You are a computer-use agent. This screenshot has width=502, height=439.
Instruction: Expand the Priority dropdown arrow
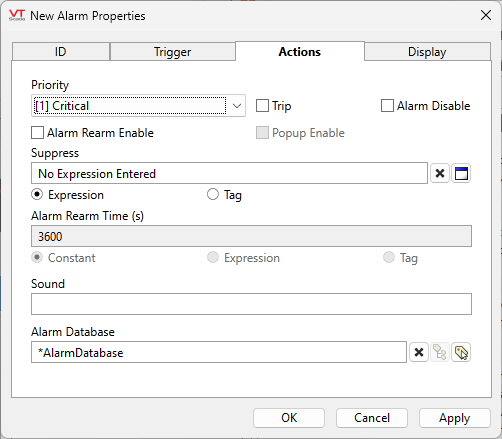(237, 106)
